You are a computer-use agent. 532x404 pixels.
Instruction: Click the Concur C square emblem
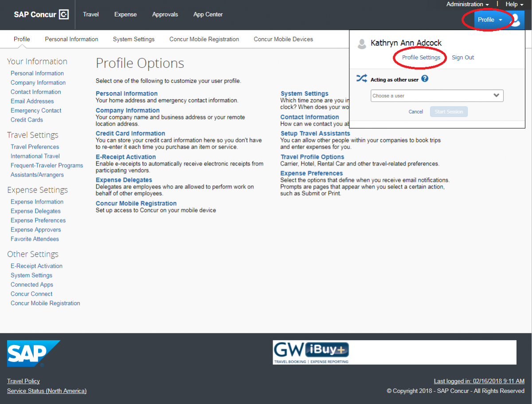64,14
